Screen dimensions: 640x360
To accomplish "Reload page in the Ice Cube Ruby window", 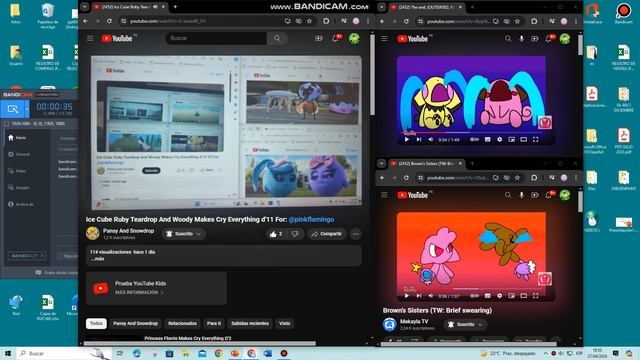I will 109,21.
